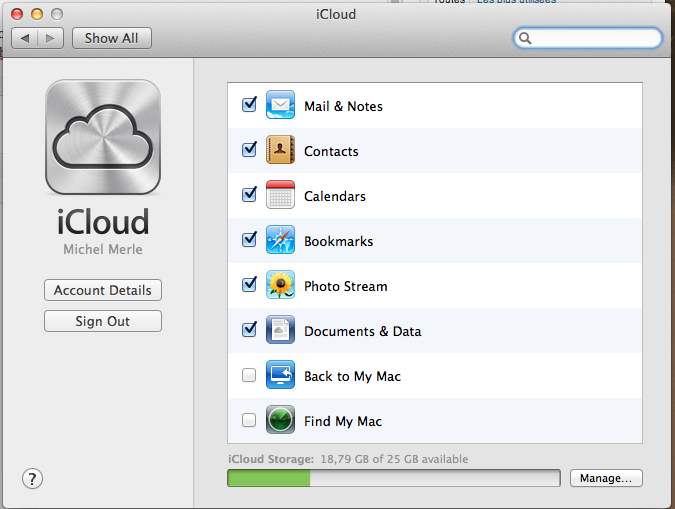Screen dimensions: 675x509
Task: Click the large iCloud cloud logo
Action: coord(103,137)
